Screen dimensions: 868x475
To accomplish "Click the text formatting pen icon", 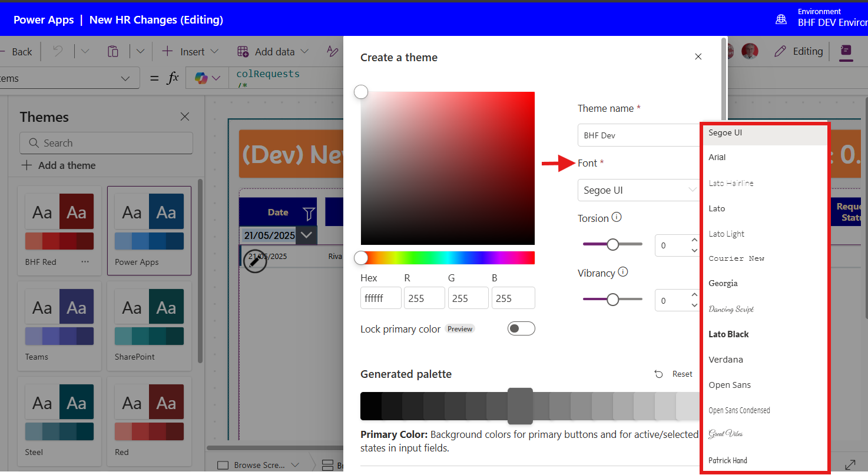I will tap(333, 51).
